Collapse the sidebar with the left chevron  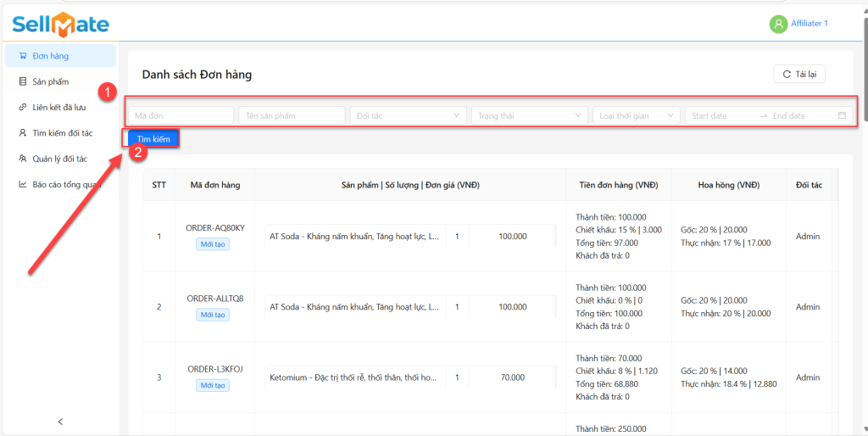click(59, 422)
